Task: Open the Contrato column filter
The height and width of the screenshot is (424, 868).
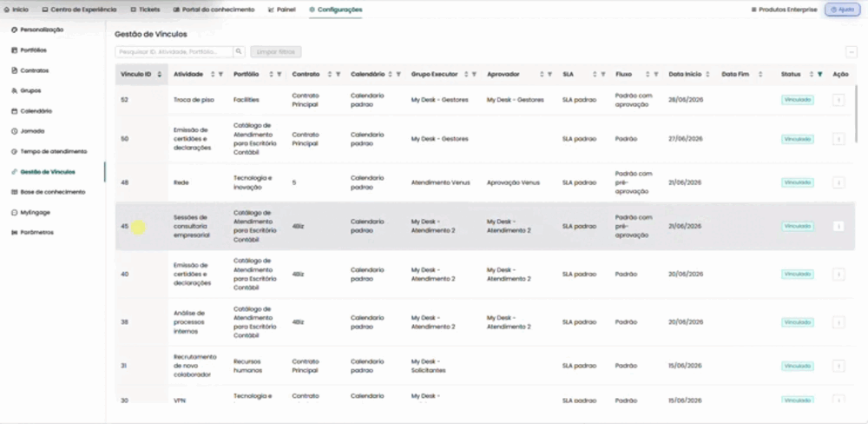Action: tap(338, 74)
